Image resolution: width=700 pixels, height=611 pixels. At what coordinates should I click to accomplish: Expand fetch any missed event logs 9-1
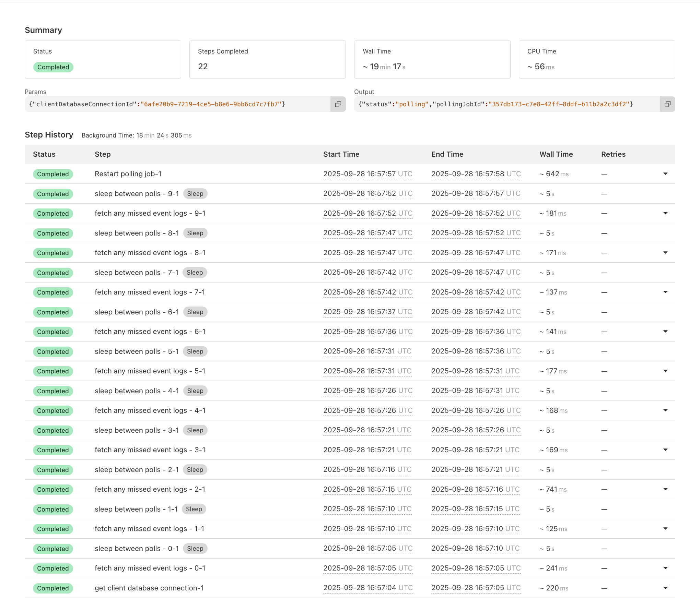click(x=665, y=213)
